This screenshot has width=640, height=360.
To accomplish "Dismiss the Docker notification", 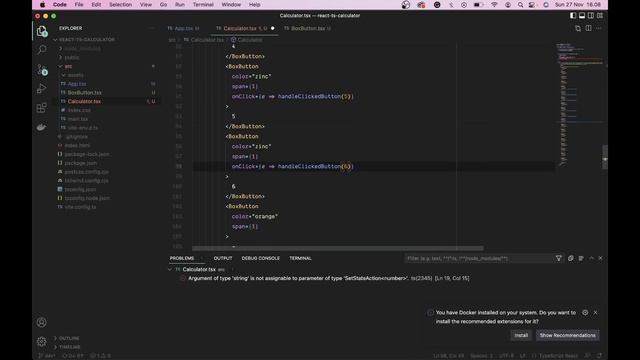I will tap(596, 312).
